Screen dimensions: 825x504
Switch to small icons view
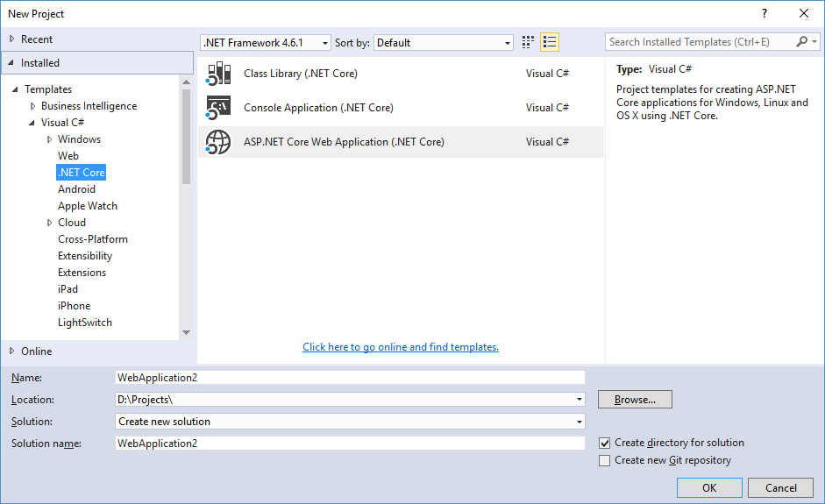528,42
